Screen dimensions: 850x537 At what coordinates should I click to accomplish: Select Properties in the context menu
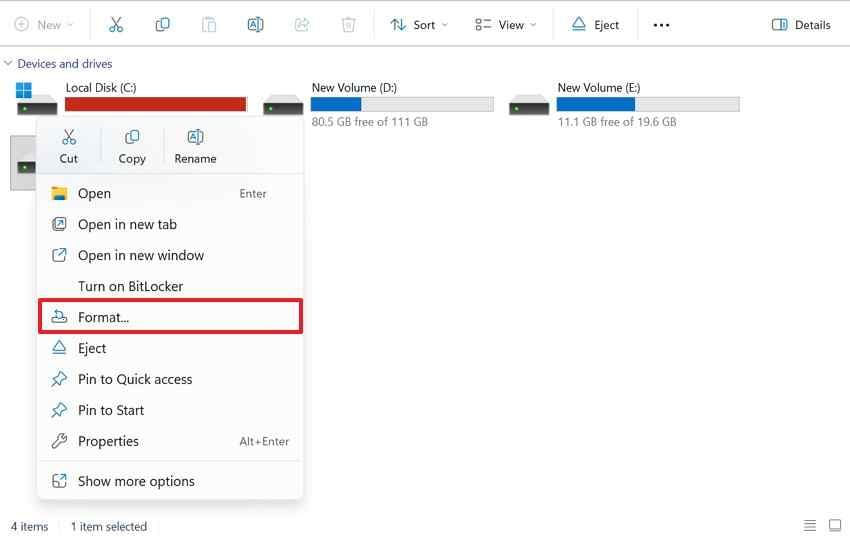tap(170, 441)
